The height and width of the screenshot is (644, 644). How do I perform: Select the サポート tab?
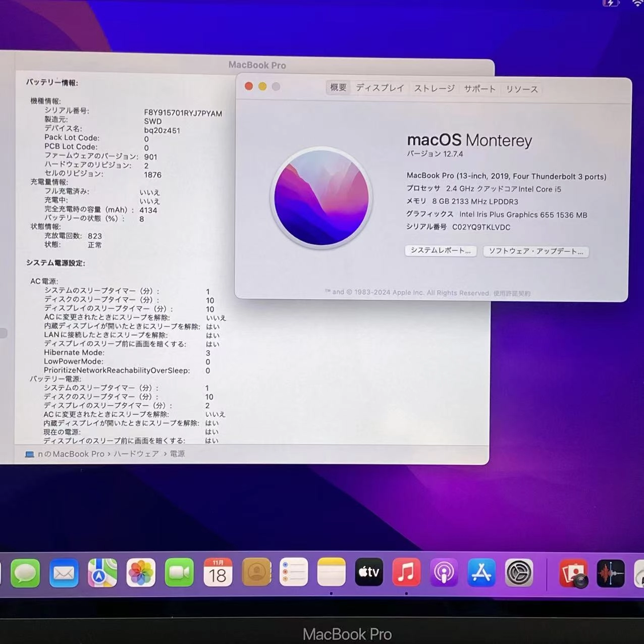pyautogui.click(x=479, y=88)
